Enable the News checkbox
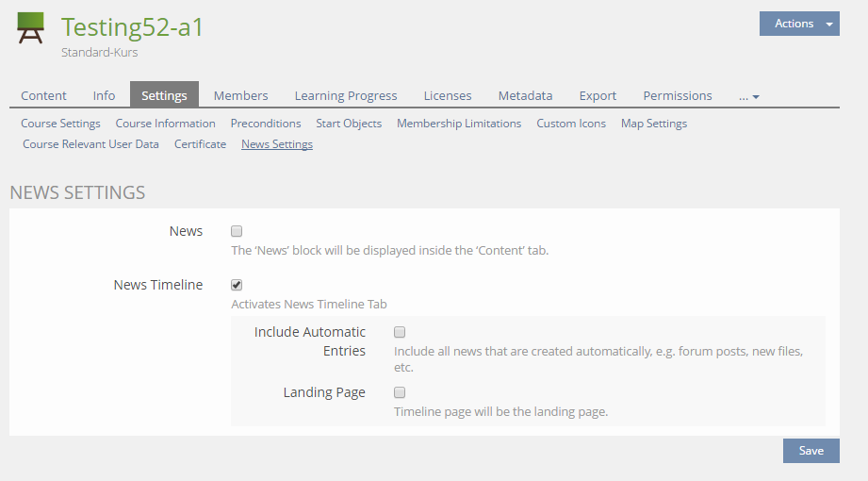This screenshot has width=868, height=481. [237, 231]
